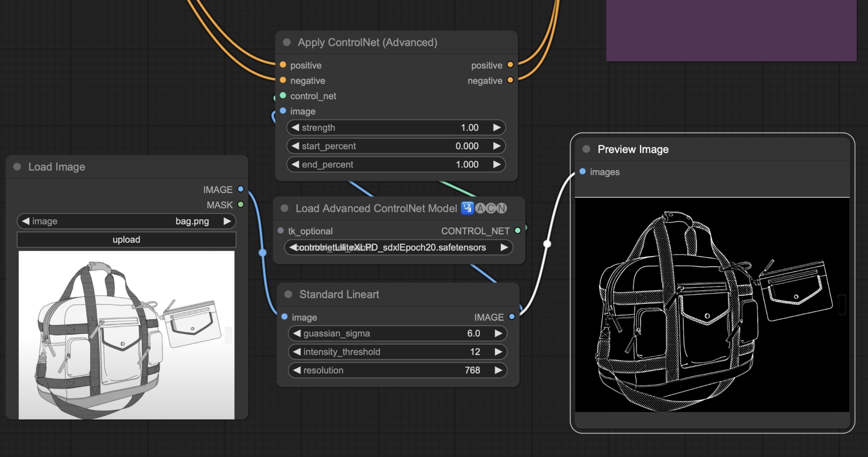868x457 pixels.
Task: Select the Load Image node title
Action: pyautogui.click(x=57, y=167)
